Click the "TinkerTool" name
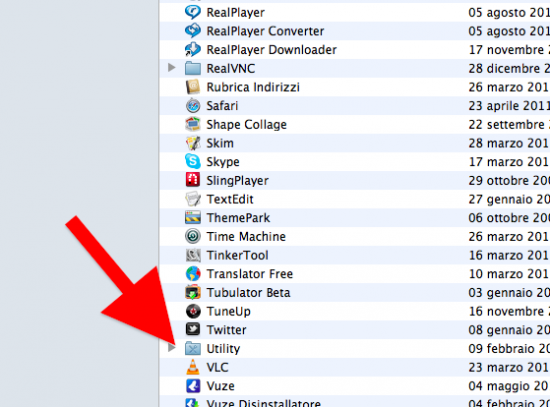The image size is (550, 407). point(237,255)
